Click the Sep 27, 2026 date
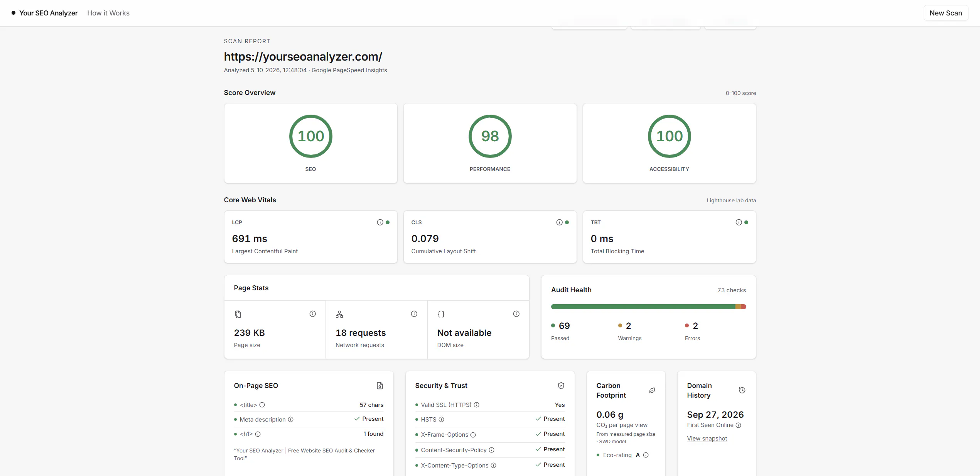This screenshot has height=476, width=980. (x=715, y=415)
